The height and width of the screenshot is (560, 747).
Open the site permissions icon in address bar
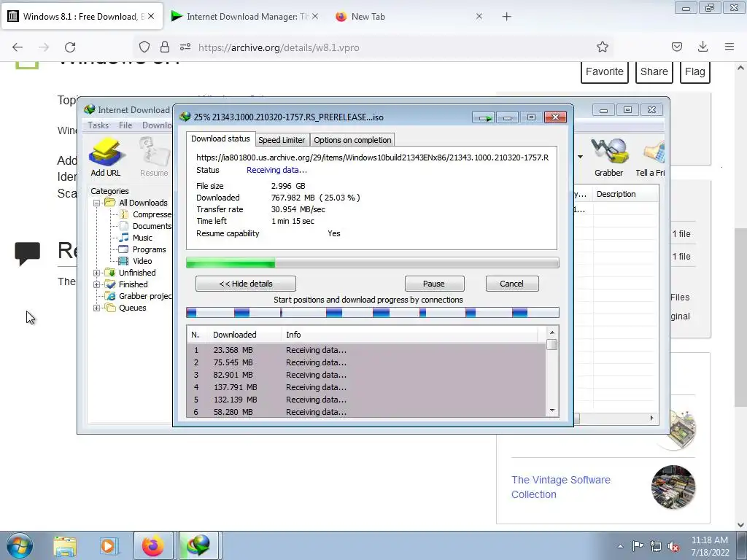pos(185,47)
